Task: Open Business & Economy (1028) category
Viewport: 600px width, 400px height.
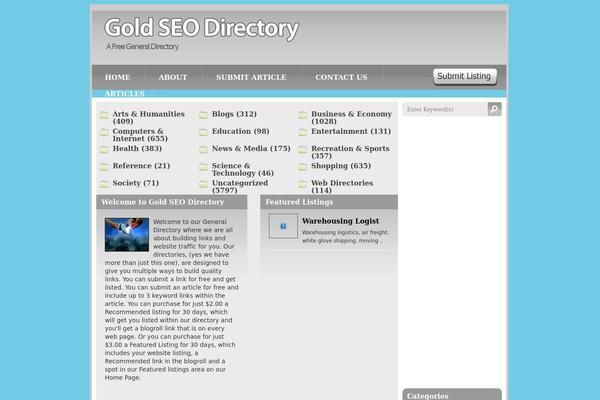Action: point(351,118)
